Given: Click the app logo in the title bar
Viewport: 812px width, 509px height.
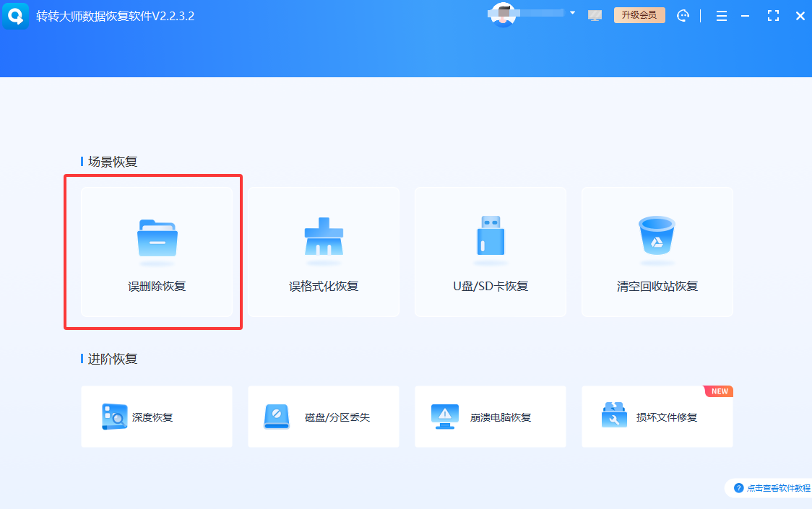Looking at the screenshot, I should 16,16.
